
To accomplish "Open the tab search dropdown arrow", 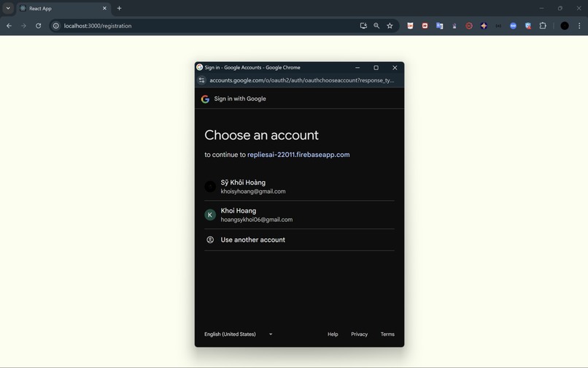I will (8, 8).
